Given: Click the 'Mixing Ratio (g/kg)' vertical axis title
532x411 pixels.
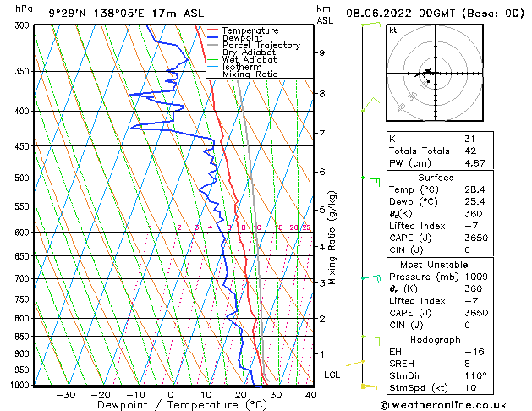Looking at the screenshot, I should tap(332, 238).
